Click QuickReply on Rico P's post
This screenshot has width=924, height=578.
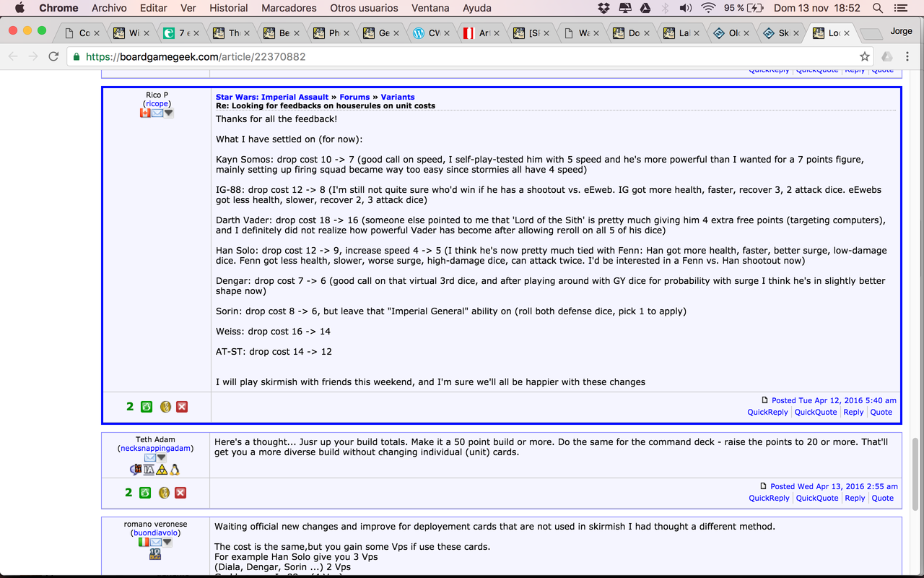pos(767,412)
